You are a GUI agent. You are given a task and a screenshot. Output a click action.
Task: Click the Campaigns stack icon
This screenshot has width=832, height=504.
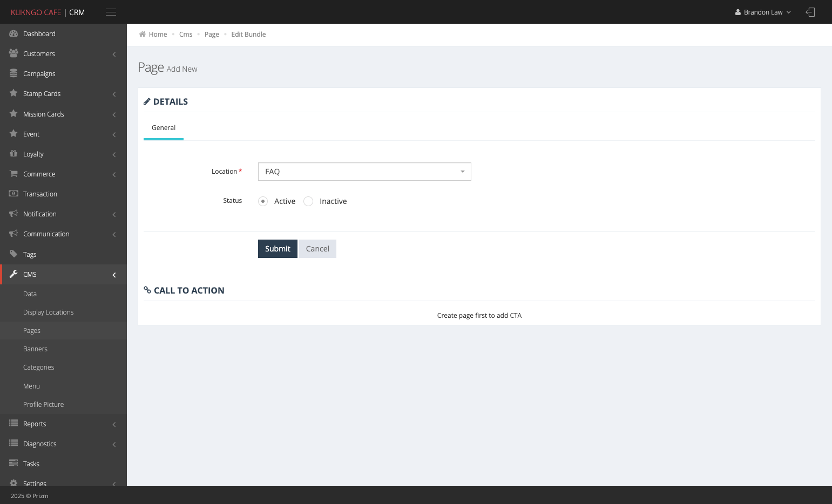point(13,73)
